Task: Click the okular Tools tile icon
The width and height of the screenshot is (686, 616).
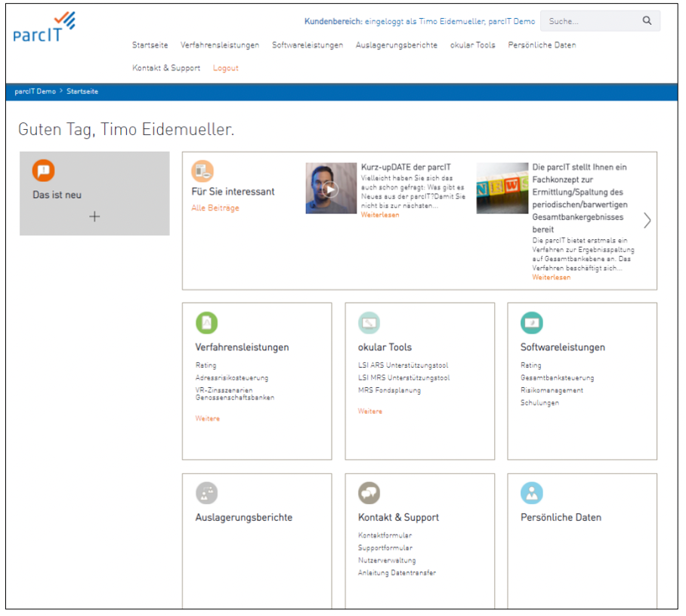Action: (369, 322)
